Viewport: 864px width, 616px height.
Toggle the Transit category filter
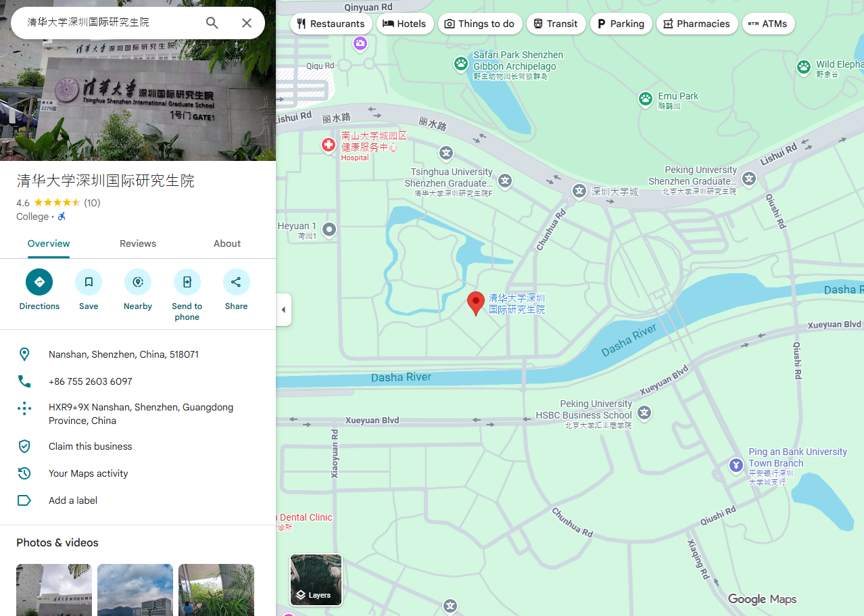tap(556, 23)
